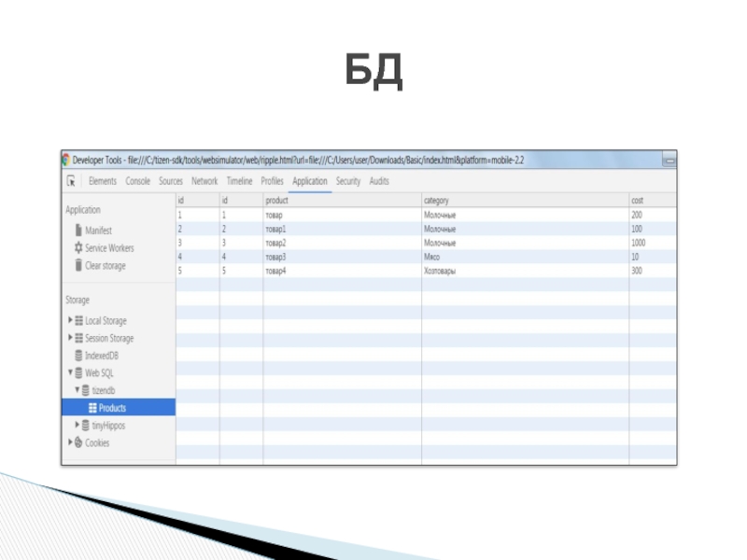The image size is (747, 560).
Task: Sort by the cost column header
Action: (x=653, y=200)
